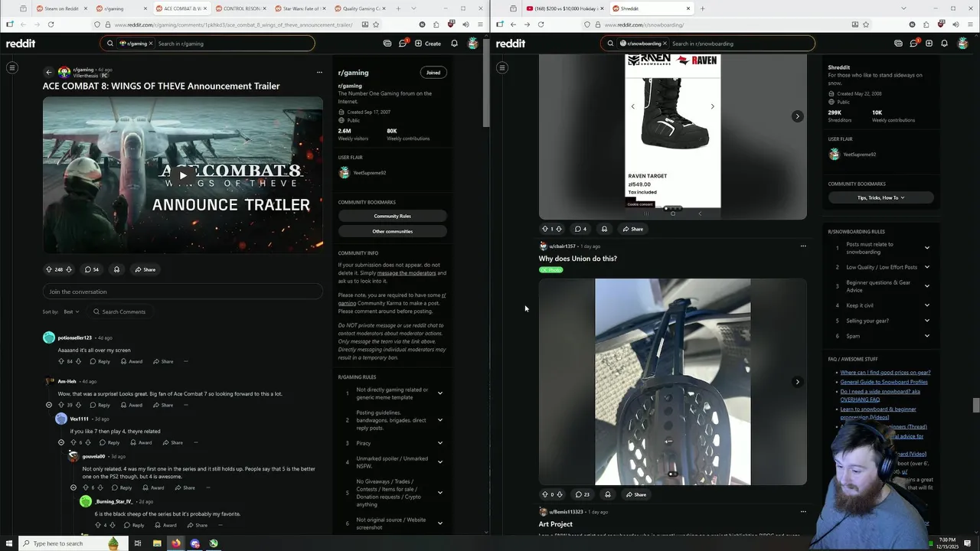Play the Ace Combat 8 announce trailer video
The height and width of the screenshot is (551, 980).
182,175
